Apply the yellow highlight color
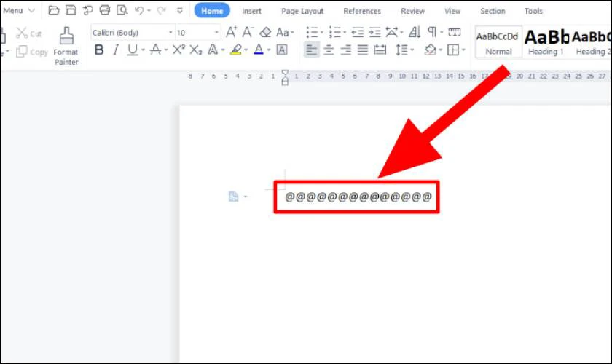This screenshot has height=364, width=612. tap(236, 50)
